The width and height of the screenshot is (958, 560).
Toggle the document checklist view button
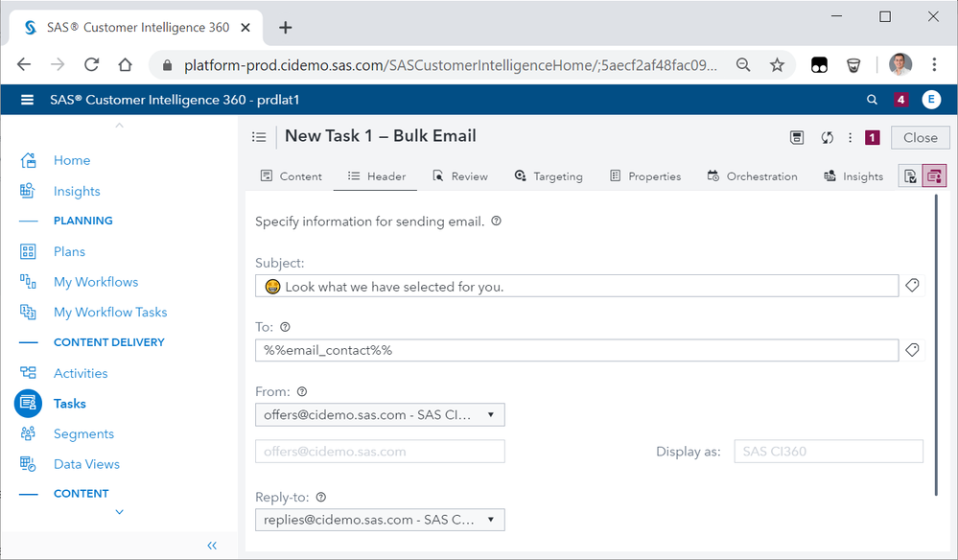coord(910,175)
